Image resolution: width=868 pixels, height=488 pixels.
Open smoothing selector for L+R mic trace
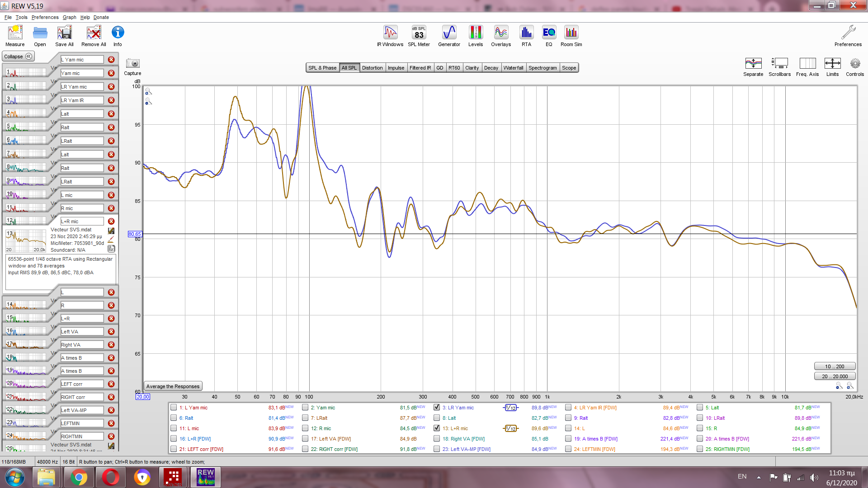point(510,428)
